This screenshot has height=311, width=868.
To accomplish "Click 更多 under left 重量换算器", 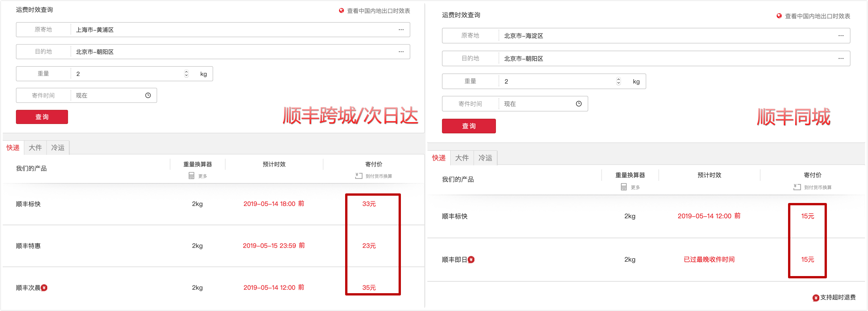I will click(203, 176).
